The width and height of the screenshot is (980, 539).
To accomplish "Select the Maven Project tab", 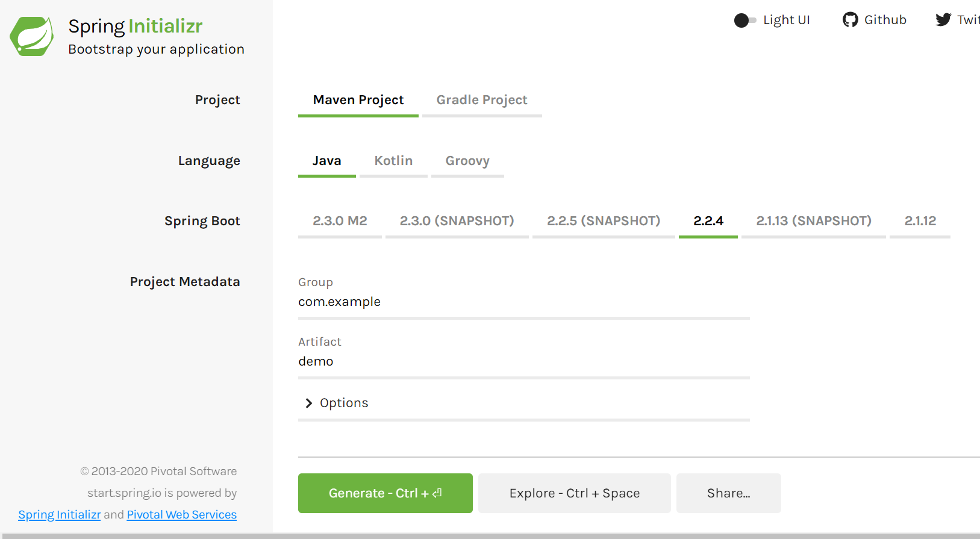I will 358,101.
